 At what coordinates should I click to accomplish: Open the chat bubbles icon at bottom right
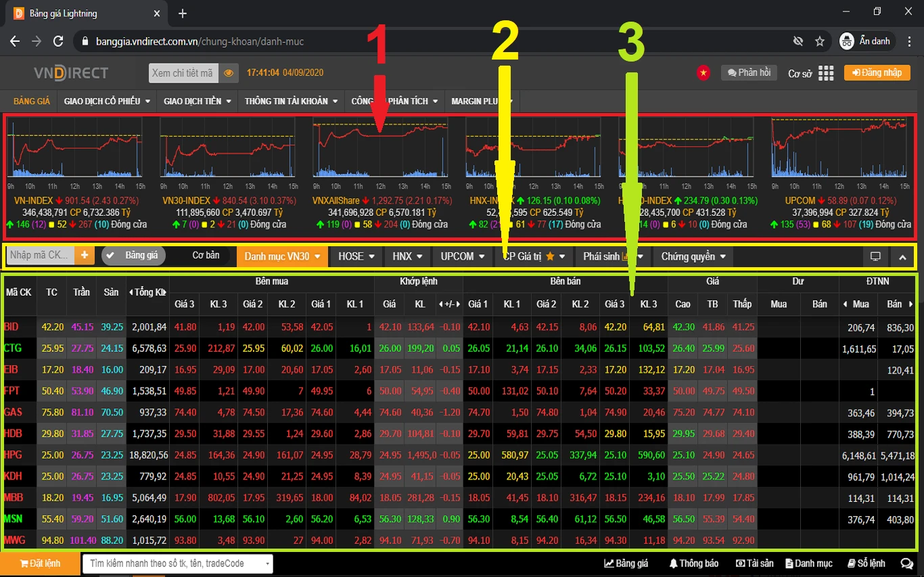click(906, 563)
